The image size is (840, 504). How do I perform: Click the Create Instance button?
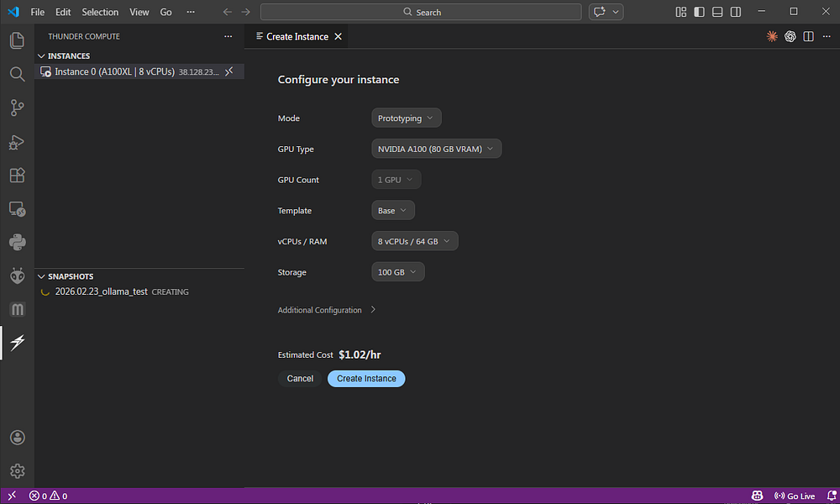click(366, 379)
